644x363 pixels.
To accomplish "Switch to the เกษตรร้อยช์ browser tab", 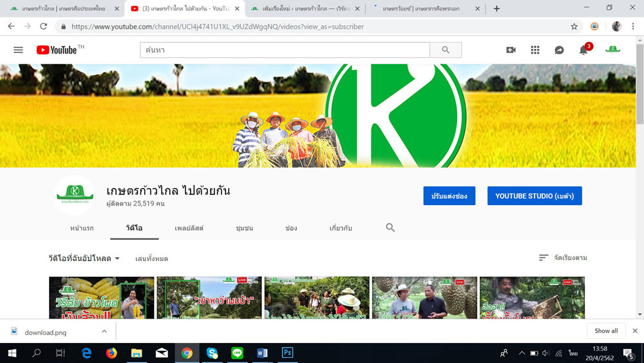I will 421,8.
